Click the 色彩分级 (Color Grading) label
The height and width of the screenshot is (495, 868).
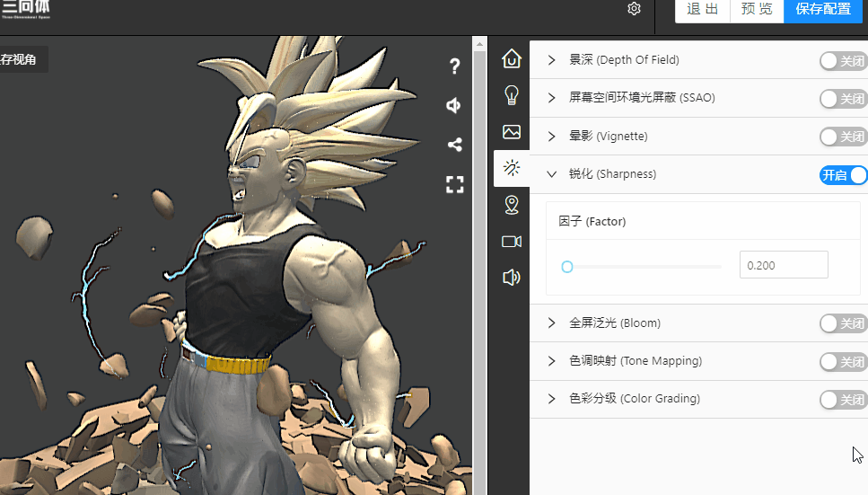[635, 399]
